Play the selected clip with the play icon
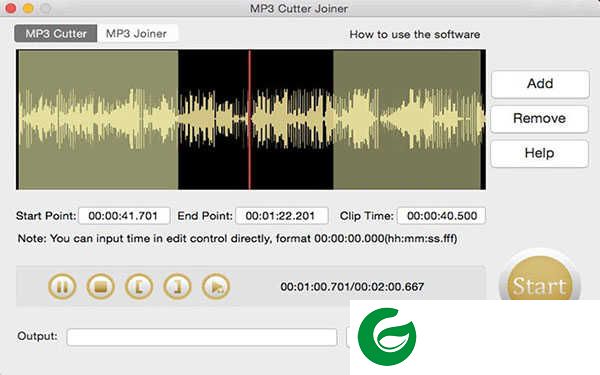The image size is (600, 375). [216, 286]
